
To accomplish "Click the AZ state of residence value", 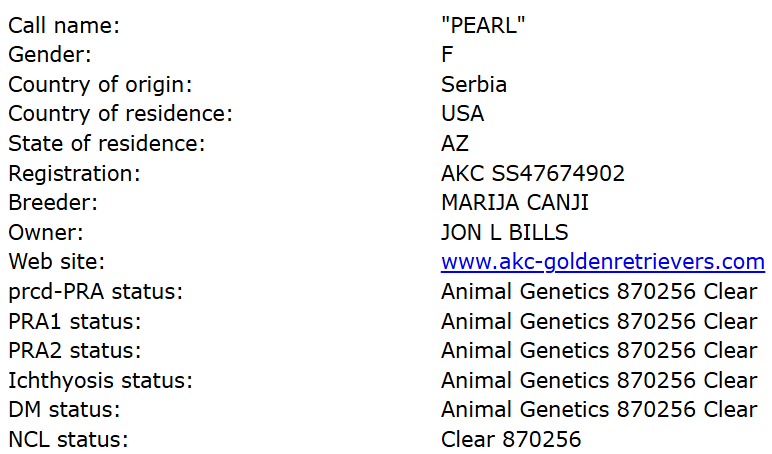I will tap(455, 144).
